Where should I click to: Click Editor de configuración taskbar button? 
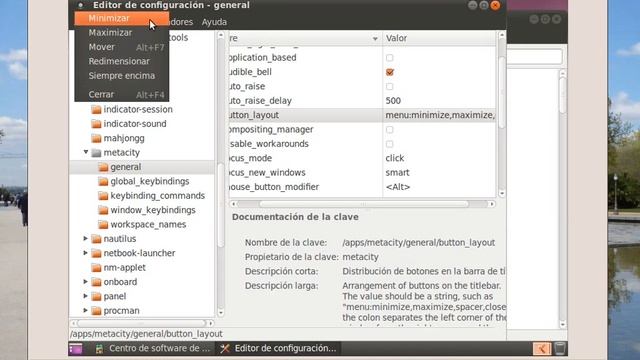click(278, 349)
